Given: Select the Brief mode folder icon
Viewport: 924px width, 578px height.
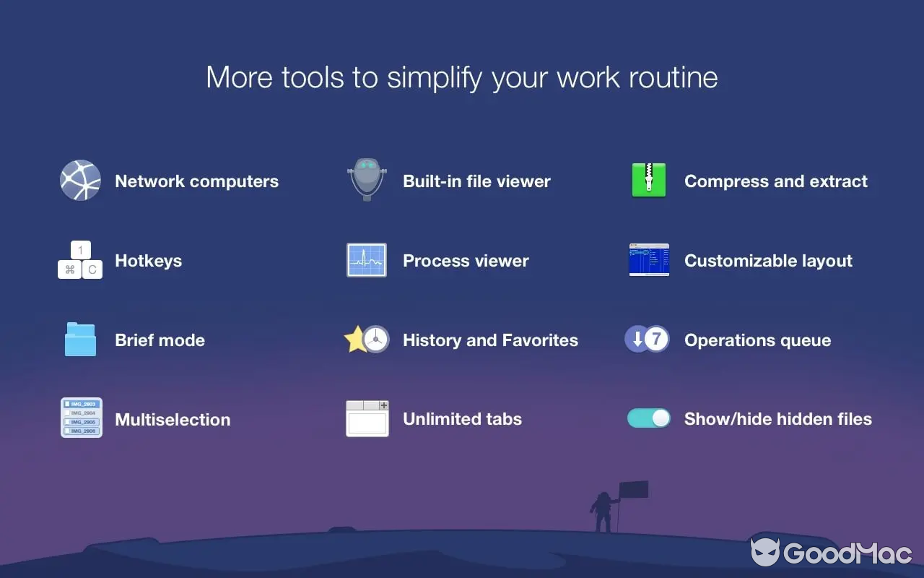Looking at the screenshot, I should click(x=80, y=340).
